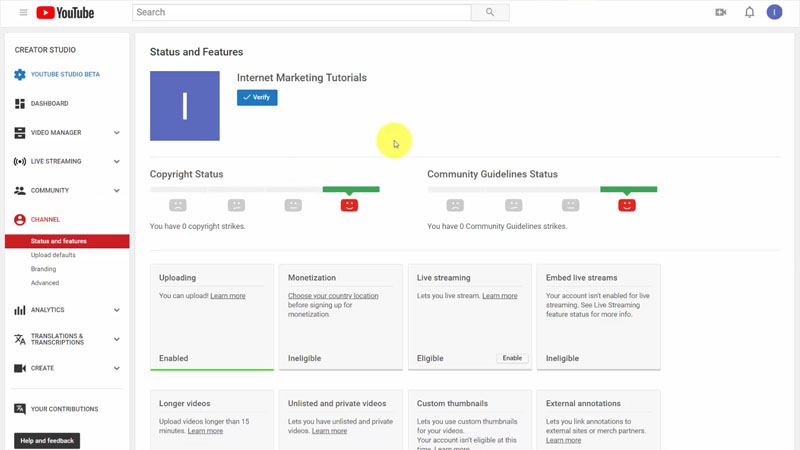This screenshot has width=800, height=450.
Task: Open the create video camera icon
Action: (x=721, y=13)
